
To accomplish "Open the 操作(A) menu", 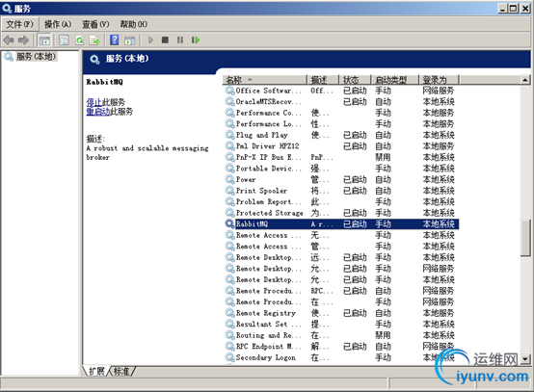I will pyautogui.click(x=58, y=24).
